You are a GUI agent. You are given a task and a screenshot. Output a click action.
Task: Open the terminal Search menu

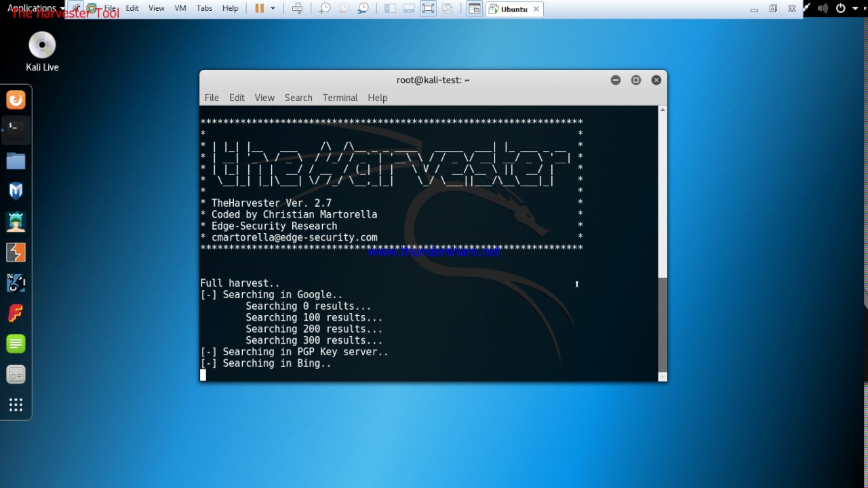pos(298,98)
